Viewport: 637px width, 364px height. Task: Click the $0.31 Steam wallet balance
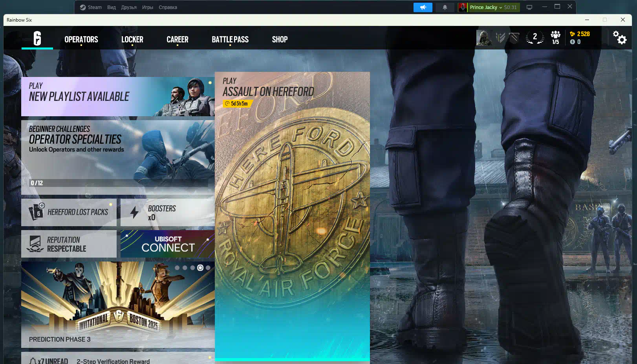point(511,7)
